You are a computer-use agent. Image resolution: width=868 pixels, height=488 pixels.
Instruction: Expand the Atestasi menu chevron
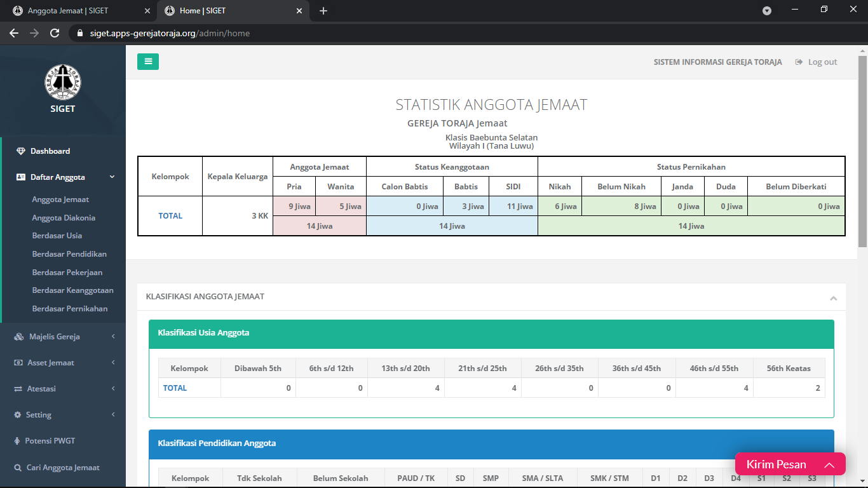[113, 389]
